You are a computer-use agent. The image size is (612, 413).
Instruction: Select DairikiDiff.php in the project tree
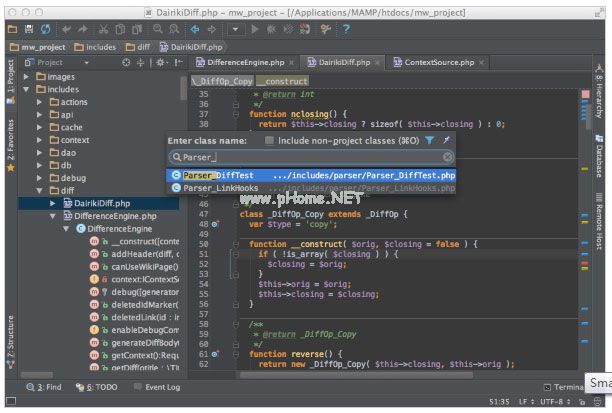point(104,203)
